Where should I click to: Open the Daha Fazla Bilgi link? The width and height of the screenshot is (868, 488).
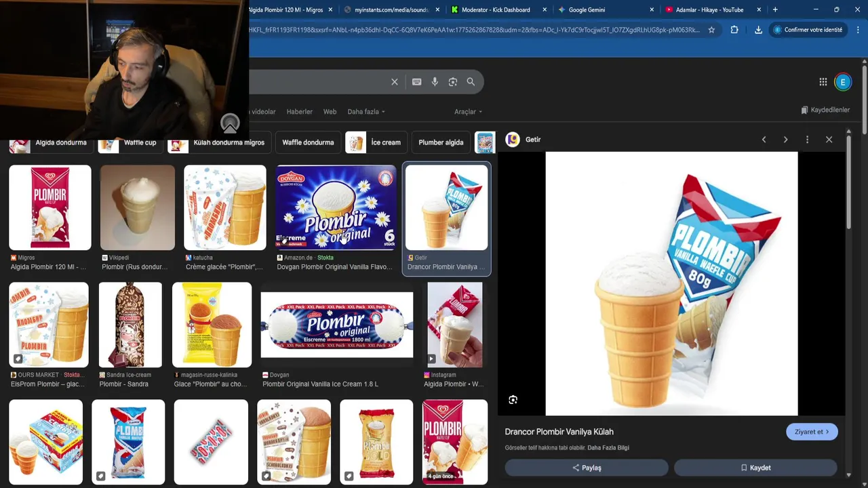[x=608, y=448]
